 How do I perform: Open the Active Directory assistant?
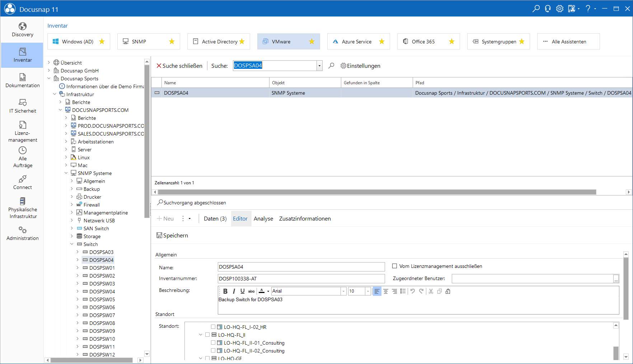(x=219, y=42)
